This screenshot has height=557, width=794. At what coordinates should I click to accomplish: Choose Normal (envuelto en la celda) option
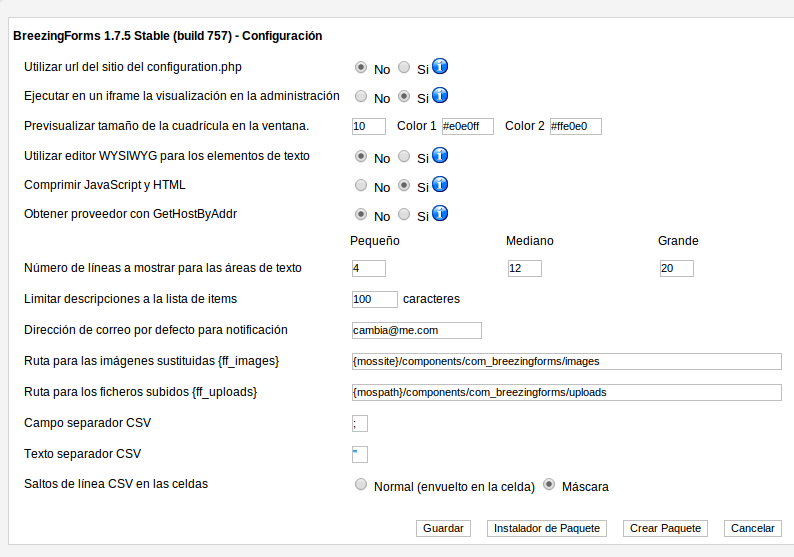click(361, 485)
